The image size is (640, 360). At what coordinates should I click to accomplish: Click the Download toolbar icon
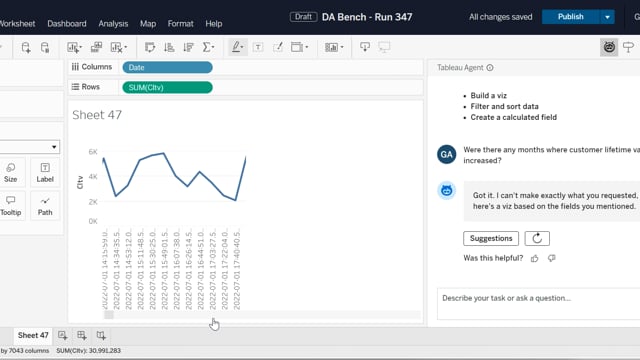(x=365, y=47)
